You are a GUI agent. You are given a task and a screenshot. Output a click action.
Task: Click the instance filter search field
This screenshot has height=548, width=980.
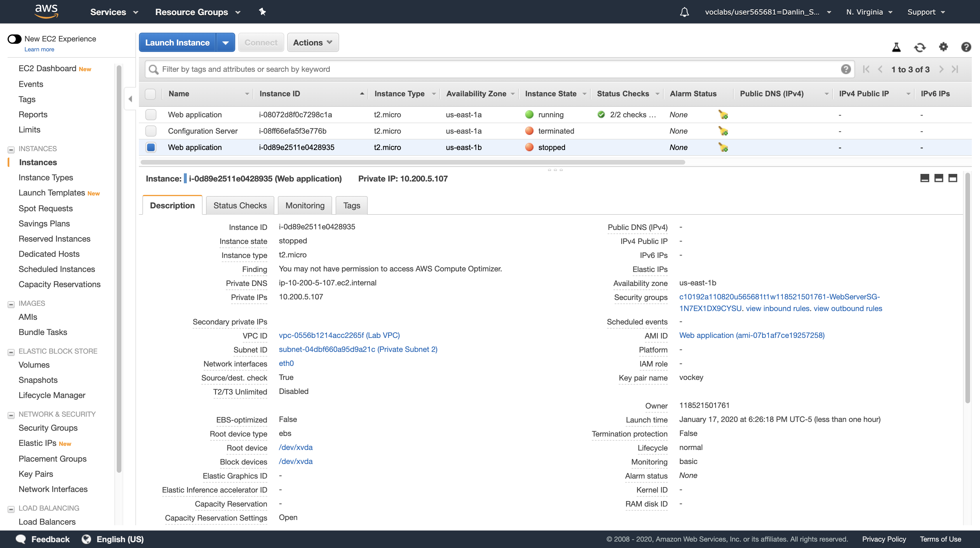tap(495, 69)
